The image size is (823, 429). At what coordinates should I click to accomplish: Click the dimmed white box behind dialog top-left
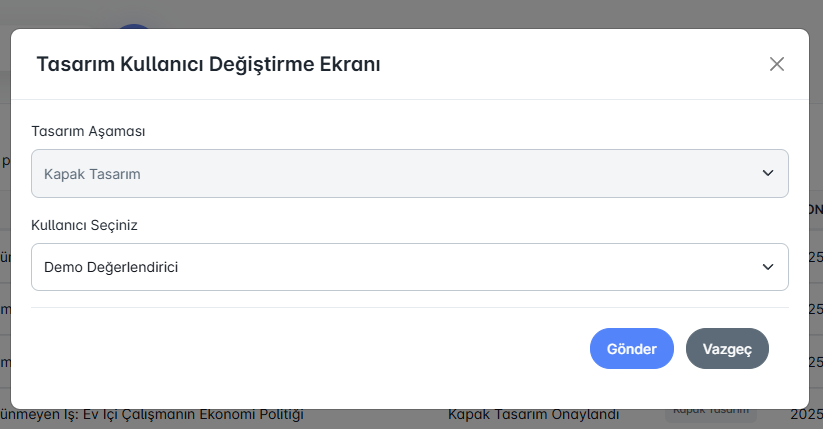[x=50, y=24]
